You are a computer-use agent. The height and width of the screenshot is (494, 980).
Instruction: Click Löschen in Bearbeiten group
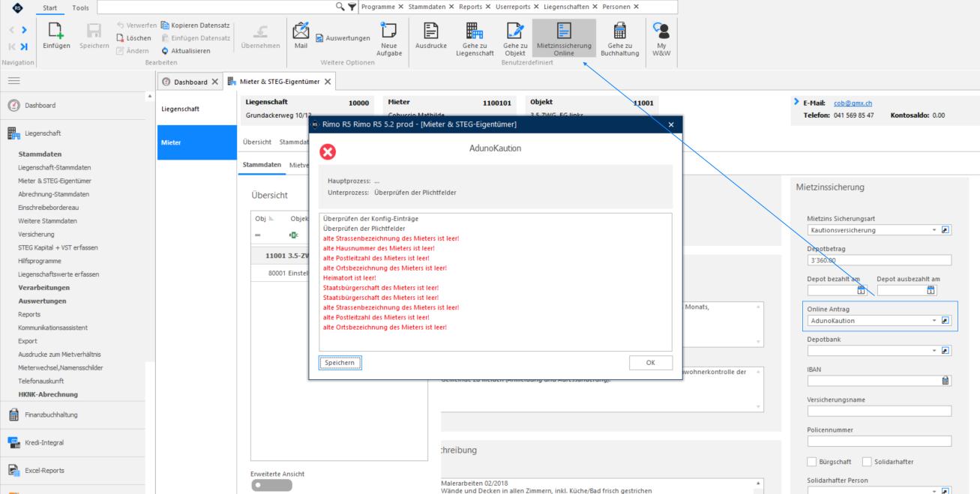[134, 37]
